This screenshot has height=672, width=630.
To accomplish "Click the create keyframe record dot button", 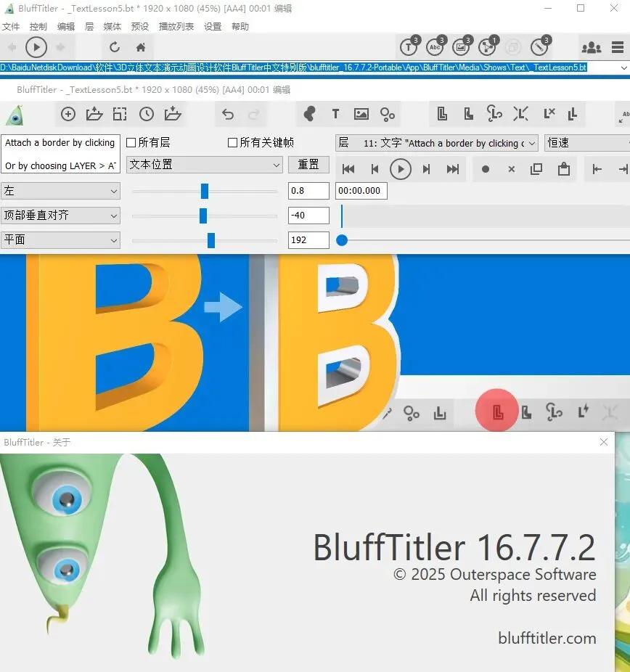I will tap(485, 169).
